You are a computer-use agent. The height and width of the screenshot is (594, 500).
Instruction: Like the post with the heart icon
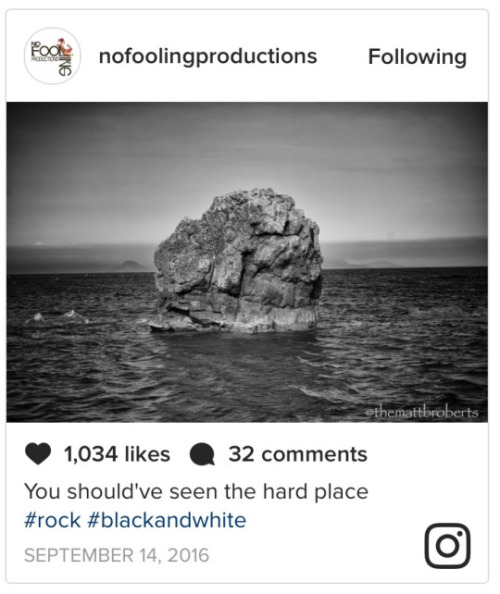[38, 453]
